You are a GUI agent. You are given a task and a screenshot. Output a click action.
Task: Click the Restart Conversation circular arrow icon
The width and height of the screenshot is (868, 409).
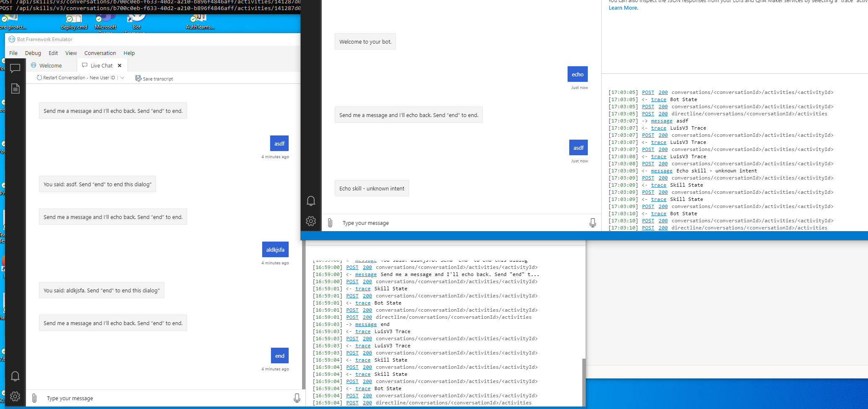click(x=39, y=78)
